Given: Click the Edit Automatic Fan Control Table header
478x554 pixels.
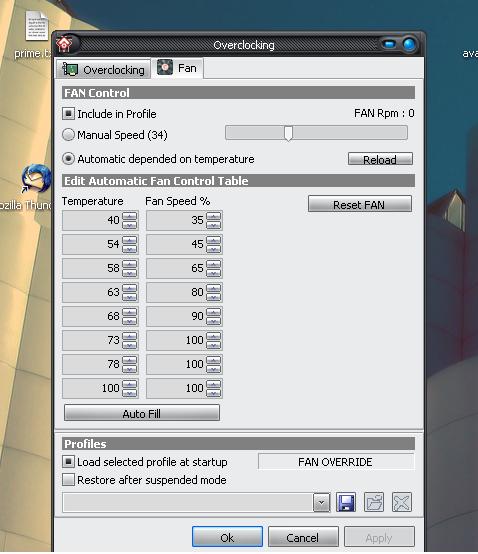Looking at the screenshot, I should (238, 181).
